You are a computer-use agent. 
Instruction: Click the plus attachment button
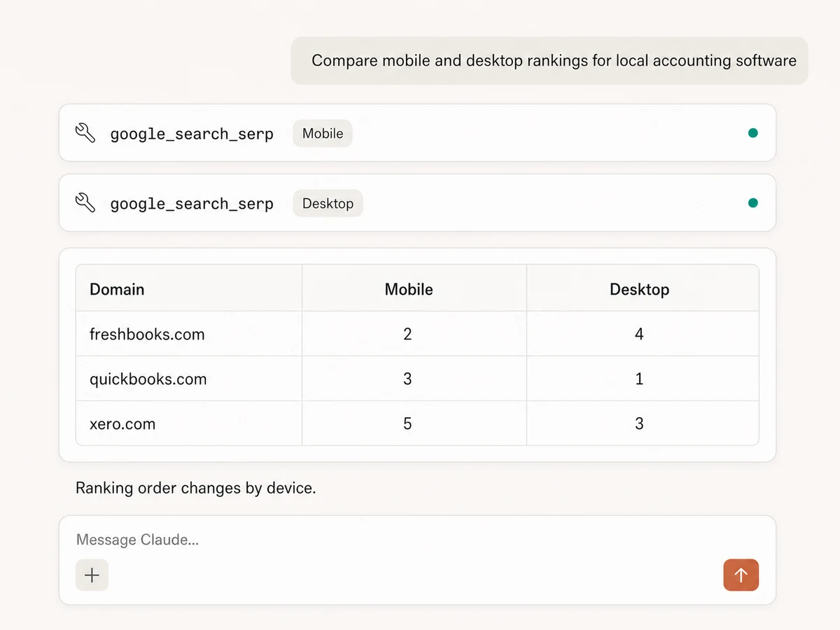(92, 575)
